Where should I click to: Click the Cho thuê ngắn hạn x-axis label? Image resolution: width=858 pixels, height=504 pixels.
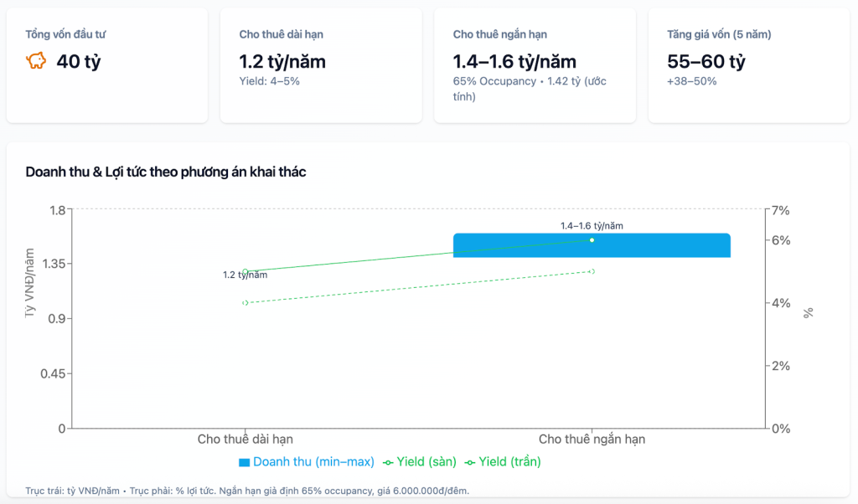coord(592,439)
